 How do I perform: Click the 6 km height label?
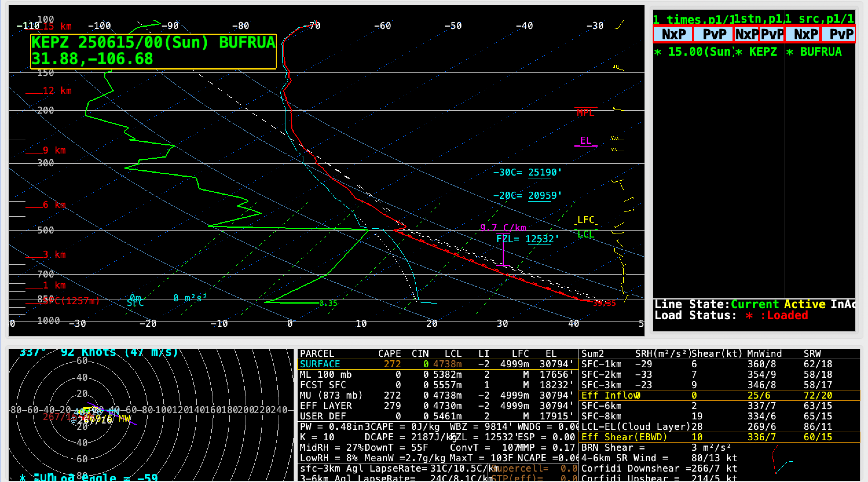[54, 205]
